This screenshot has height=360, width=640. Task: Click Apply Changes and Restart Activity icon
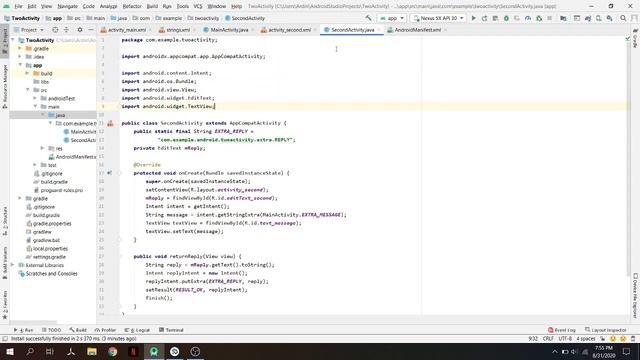click(484, 18)
